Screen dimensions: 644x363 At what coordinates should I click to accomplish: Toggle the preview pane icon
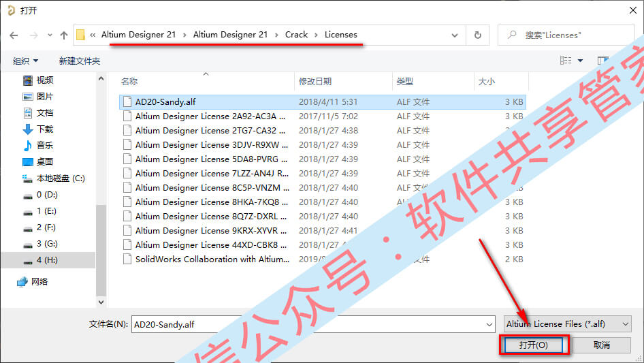click(602, 61)
